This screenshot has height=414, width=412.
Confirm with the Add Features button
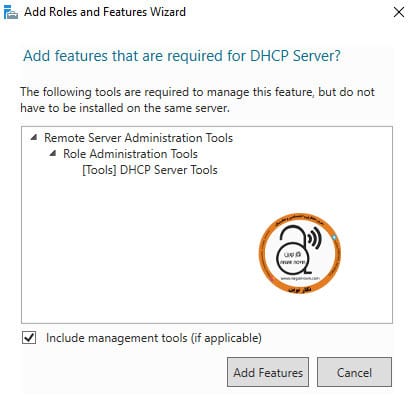(x=268, y=372)
